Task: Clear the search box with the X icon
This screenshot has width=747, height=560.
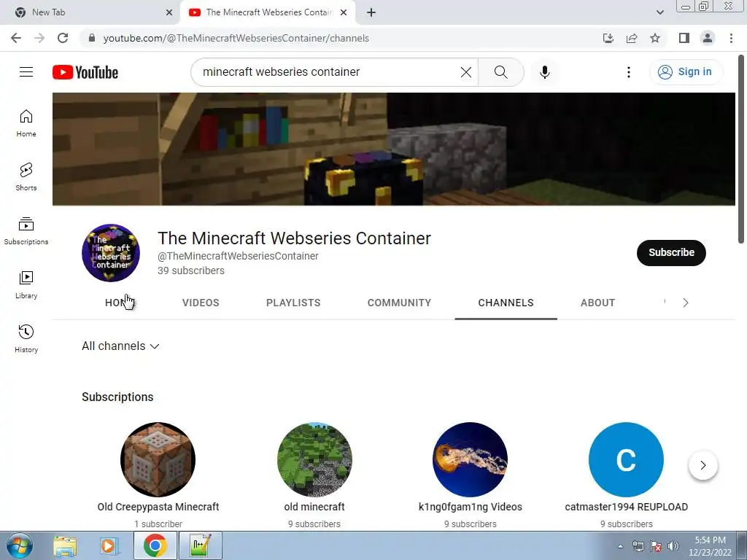Action: point(466,72)
